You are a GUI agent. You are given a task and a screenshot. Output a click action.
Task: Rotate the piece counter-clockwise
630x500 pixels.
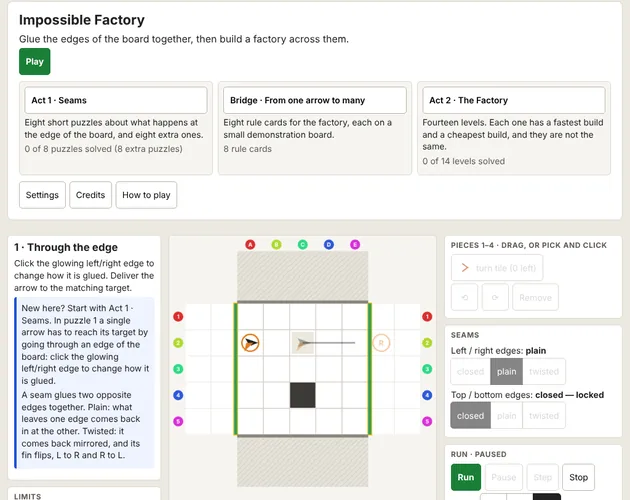click(x=464, y=297)
